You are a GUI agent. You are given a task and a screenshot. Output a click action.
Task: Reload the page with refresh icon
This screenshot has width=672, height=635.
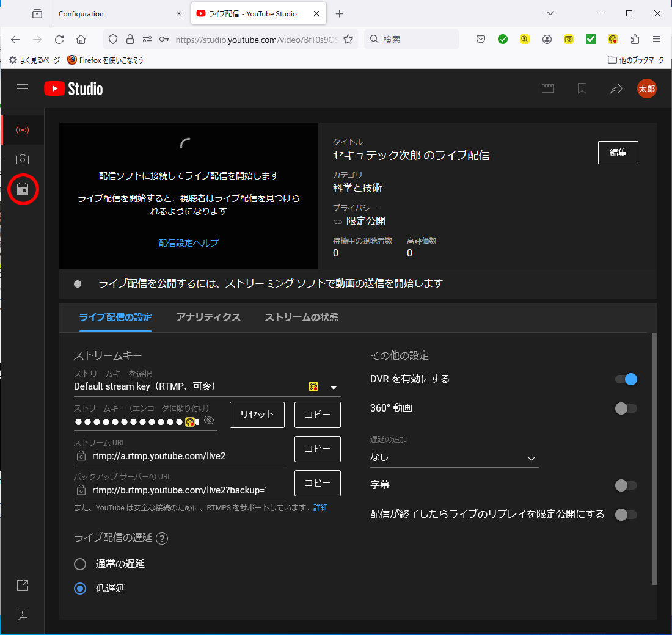[59, 40]
